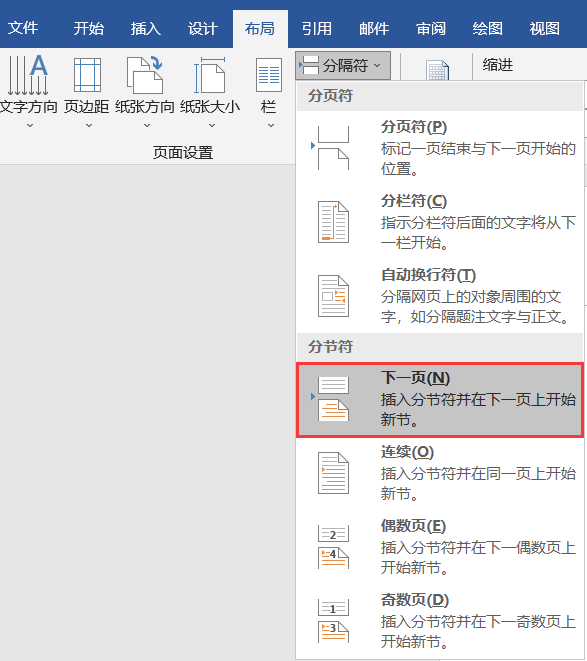Click the 页边距 margins icon
587x661 pixels.
click(87, 75)
